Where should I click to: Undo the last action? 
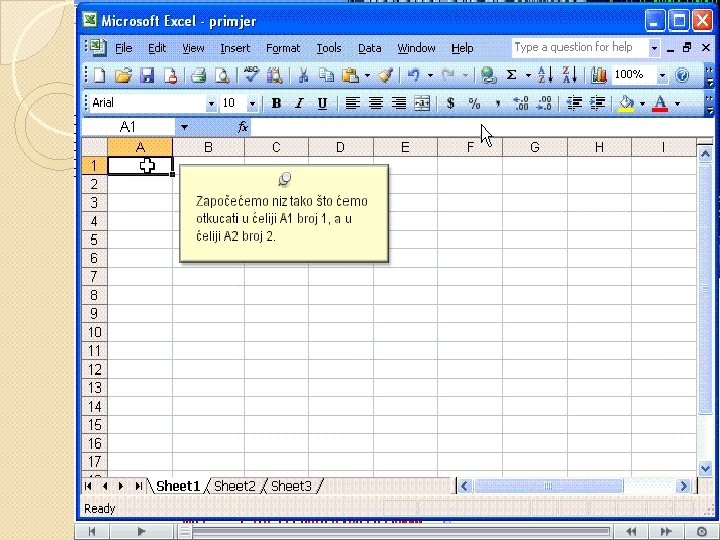414,75
